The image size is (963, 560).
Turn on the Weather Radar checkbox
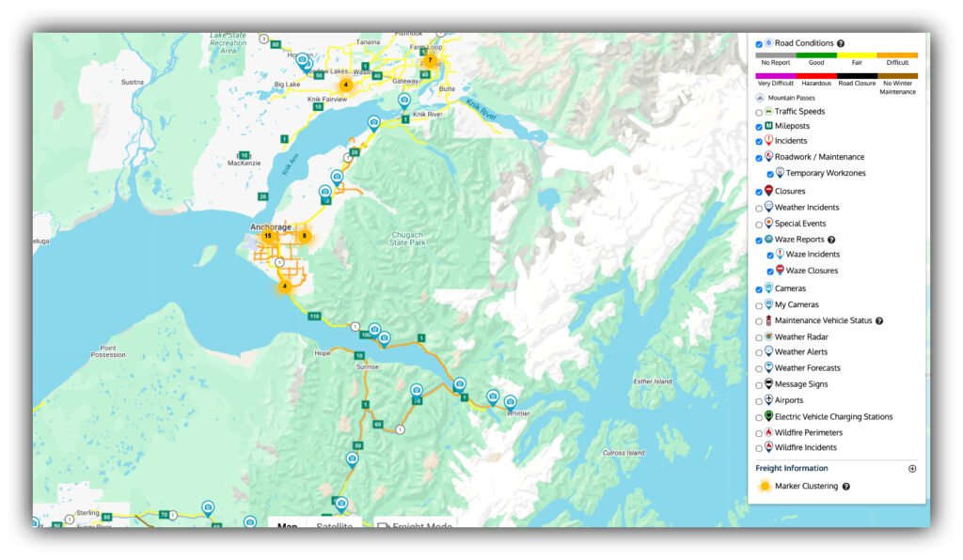[x=759, y=337]
